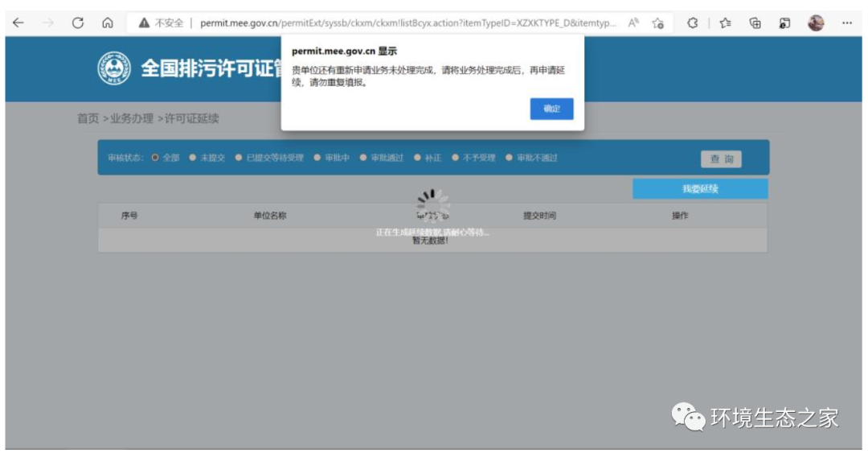The width and height of the screenshot is (868, 457).
Task: Click 许可证延续 in the breadcrumb
Action: point(191,118)
